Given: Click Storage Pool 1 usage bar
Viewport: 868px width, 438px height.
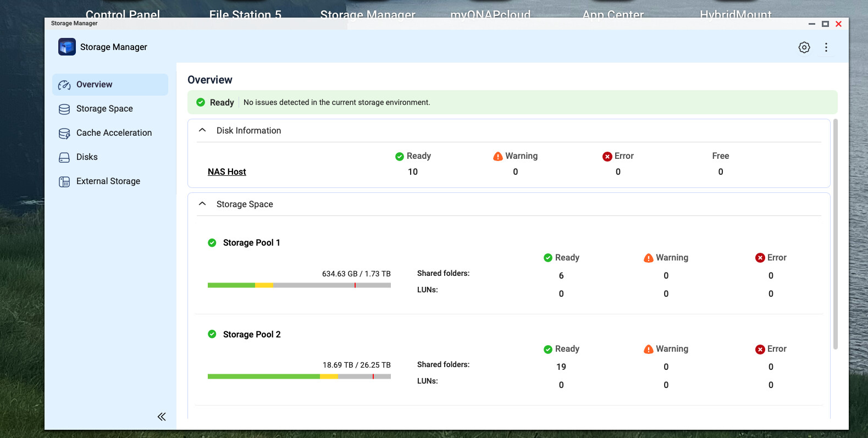Looking at the screenshot, I should pos(299,285).
